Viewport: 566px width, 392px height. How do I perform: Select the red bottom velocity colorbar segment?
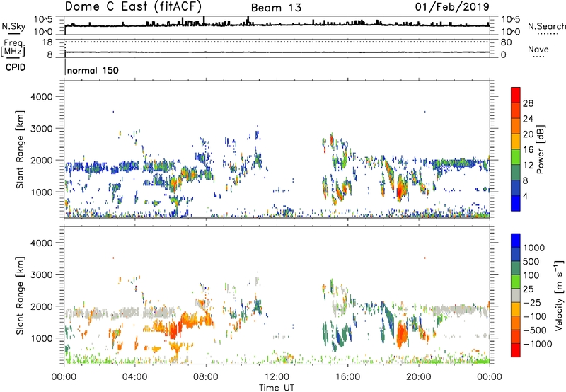[x=516, y=350]
